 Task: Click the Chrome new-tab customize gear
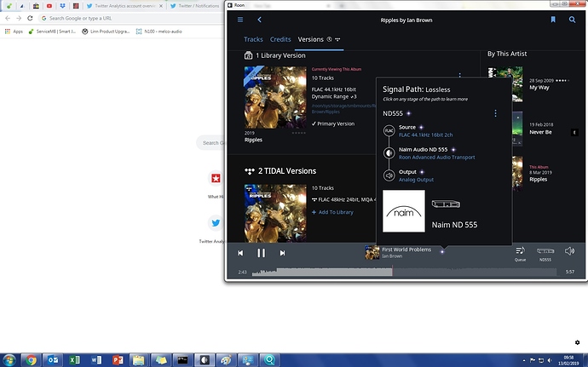[x=578, y=342]
